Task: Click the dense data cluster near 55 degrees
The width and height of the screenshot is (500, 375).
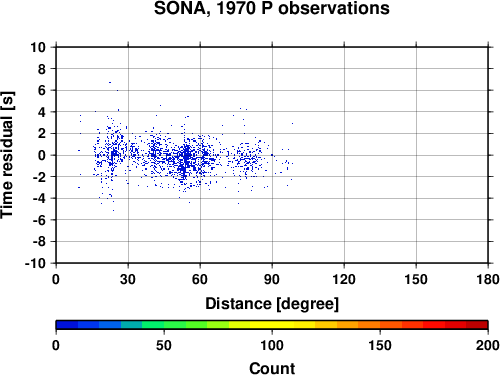Action: pyautogui.click(x=187, y=158)
